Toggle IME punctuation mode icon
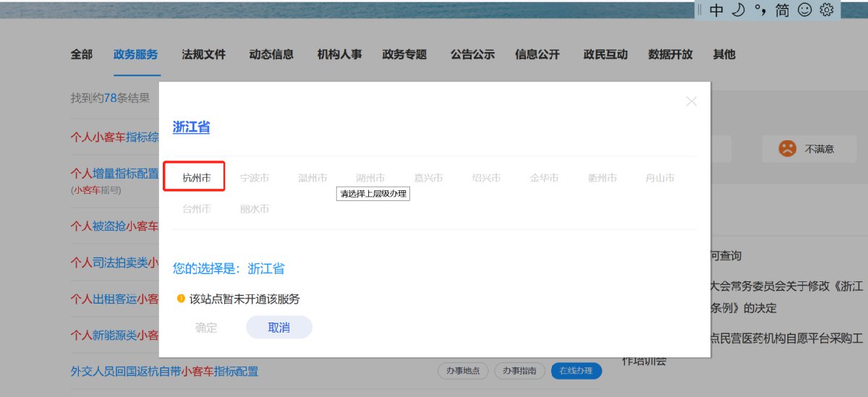 tap(759, 10)
